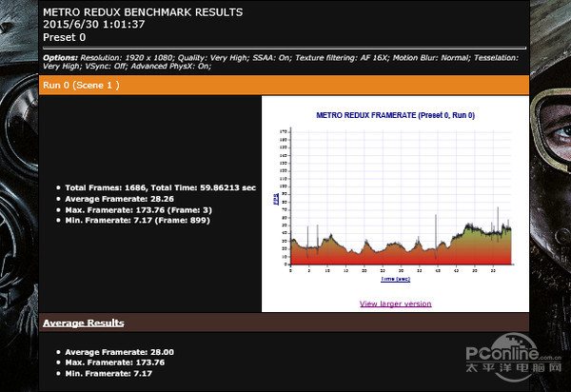
Task: Select the Run 0 (Scene 1) orange header
Action: point(284,86)
